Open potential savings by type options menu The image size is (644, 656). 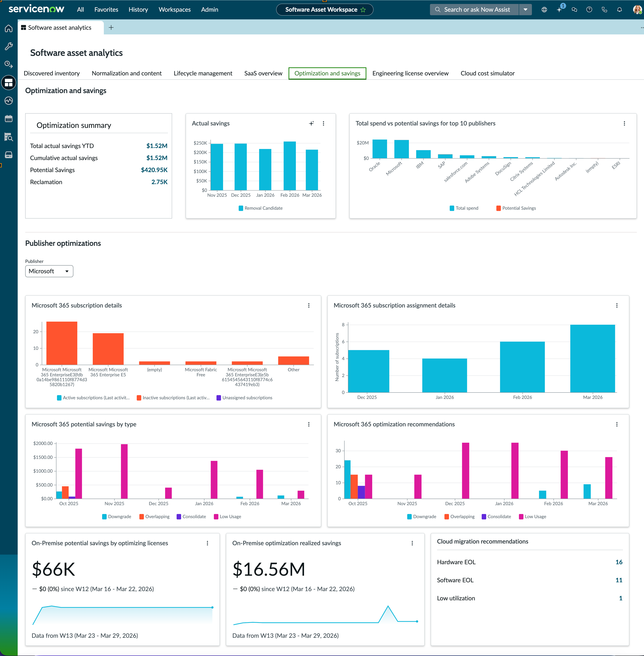[309, 424]
